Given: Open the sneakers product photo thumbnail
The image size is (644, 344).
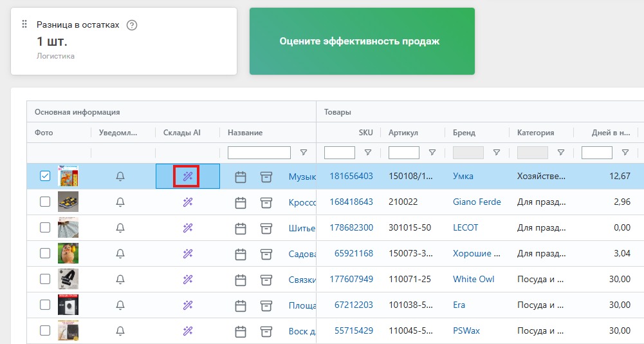Looking at the screenshot, I should pyautogui.click(x=68, y=202).
